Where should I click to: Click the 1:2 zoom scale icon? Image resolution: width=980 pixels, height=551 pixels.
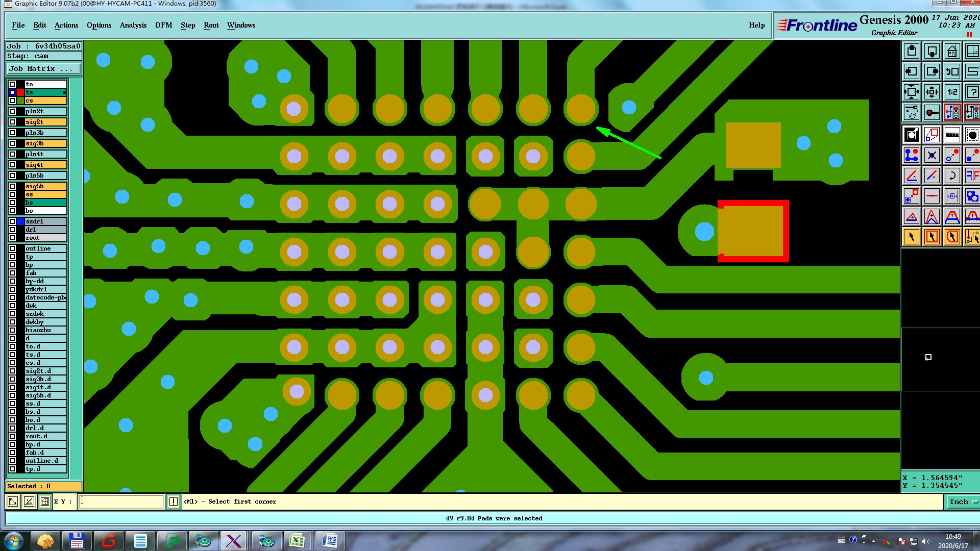tap(952, 92)
